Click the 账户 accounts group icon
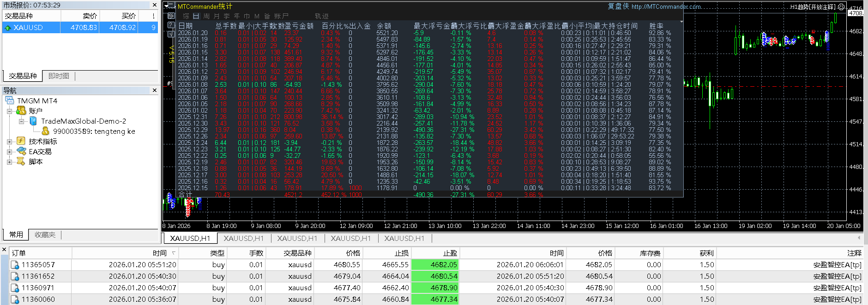 [21, 111]
